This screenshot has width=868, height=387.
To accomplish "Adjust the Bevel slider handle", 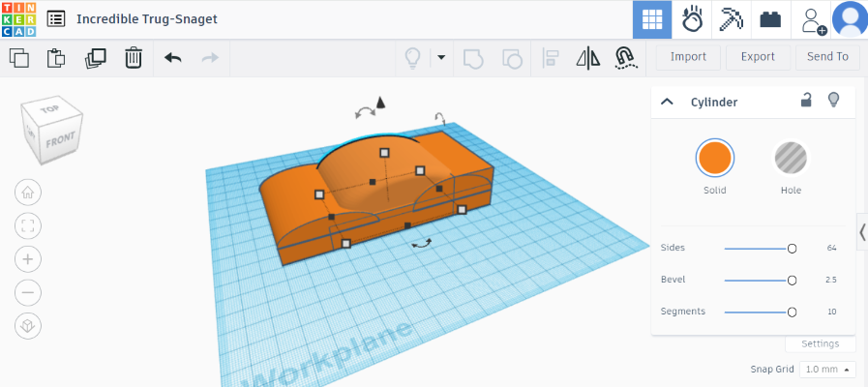I will 792,281.
